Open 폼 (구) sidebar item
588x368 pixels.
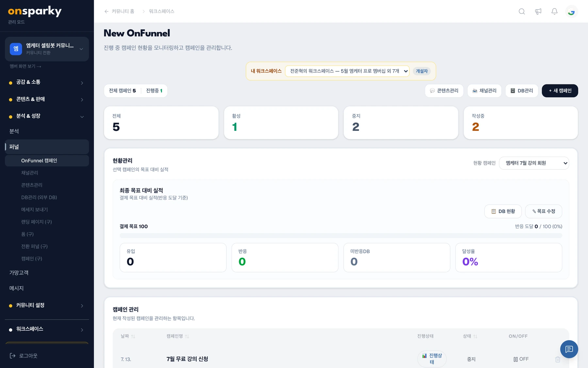click(47, 234)
